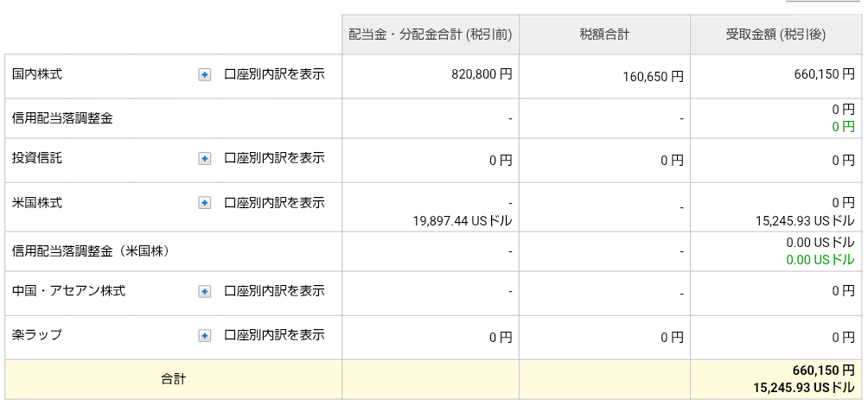Image resolution: width=868 pixels, height=412 pixels.
Task: Click the plus icon beside 投資信託
Action: (x=205, y=159)
